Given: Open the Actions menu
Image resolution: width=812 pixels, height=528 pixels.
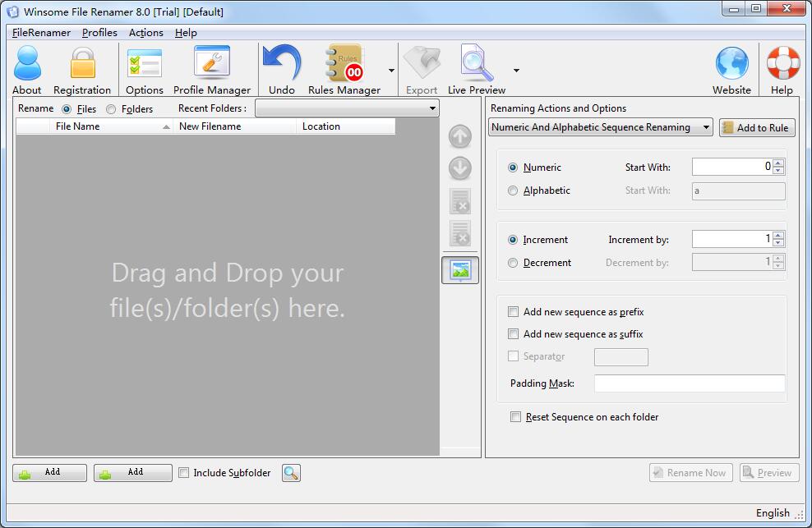Looking at the screenshot, I should pos(146,33).
